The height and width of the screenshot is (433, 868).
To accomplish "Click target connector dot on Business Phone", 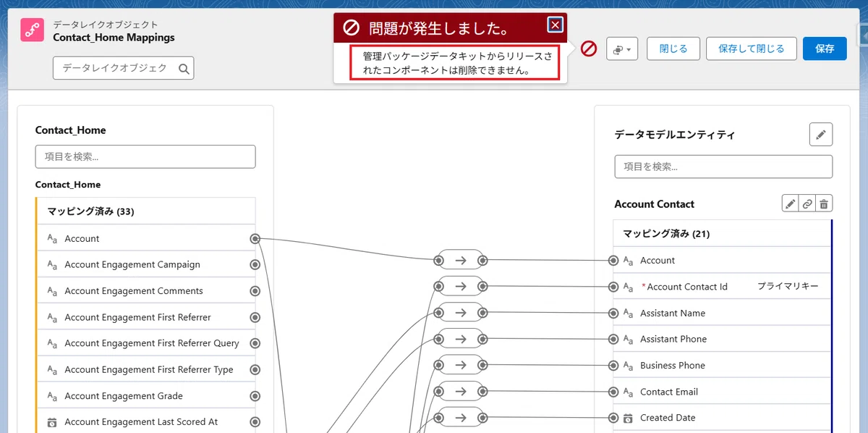I will click(x=613, y=366).
